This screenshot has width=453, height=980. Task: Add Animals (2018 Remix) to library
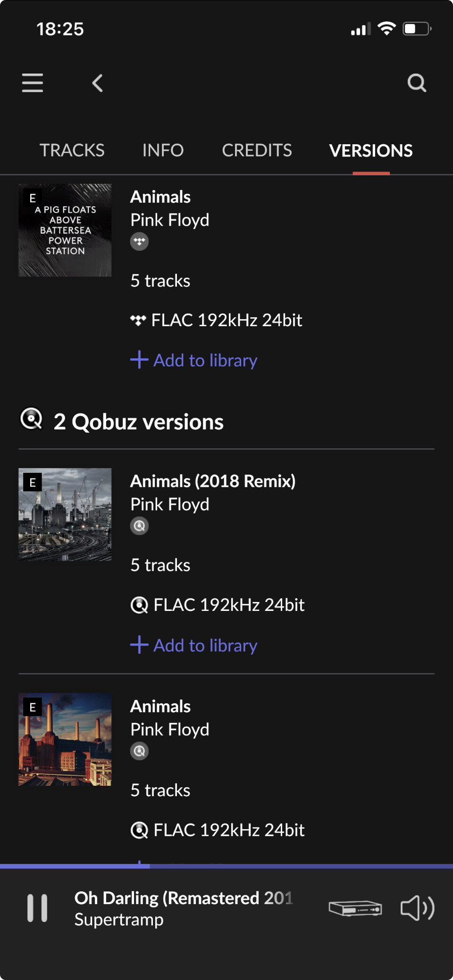pos(194,645)
